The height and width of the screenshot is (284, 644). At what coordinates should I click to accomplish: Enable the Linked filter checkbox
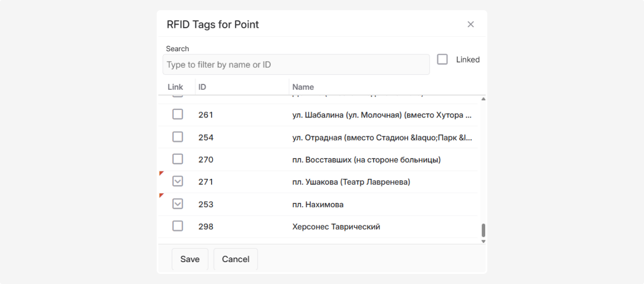pyautogui.click(x=442, y=59)
